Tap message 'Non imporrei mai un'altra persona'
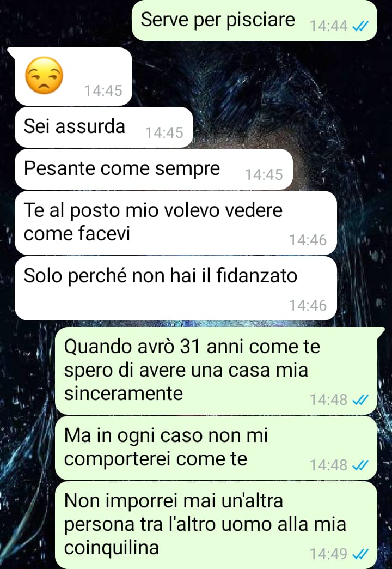392x569 pixels. 216,525
